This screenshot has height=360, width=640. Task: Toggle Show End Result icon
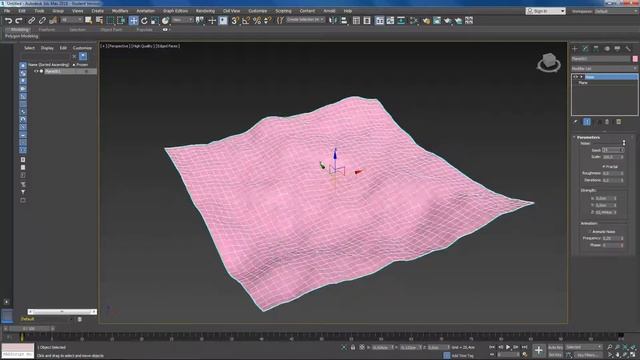(587, 122)
